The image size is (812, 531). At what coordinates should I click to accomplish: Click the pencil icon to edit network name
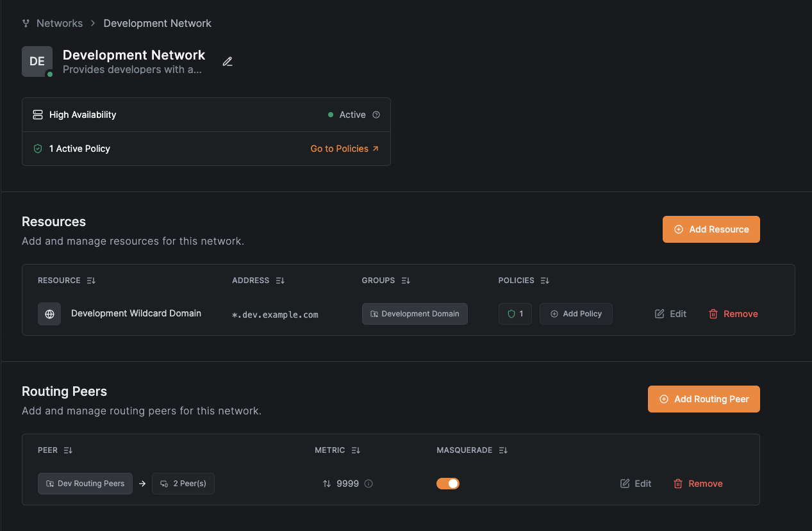(x=228, y=61)
